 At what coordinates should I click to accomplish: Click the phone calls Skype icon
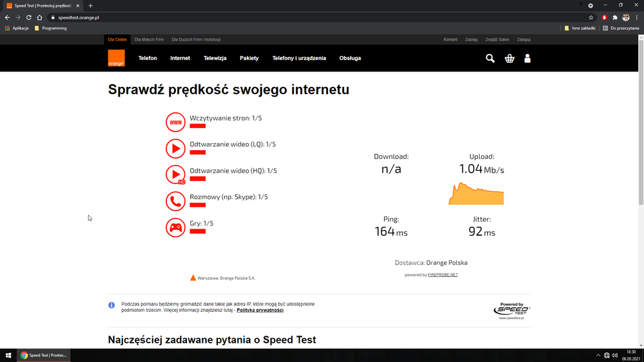coord(175,201)
